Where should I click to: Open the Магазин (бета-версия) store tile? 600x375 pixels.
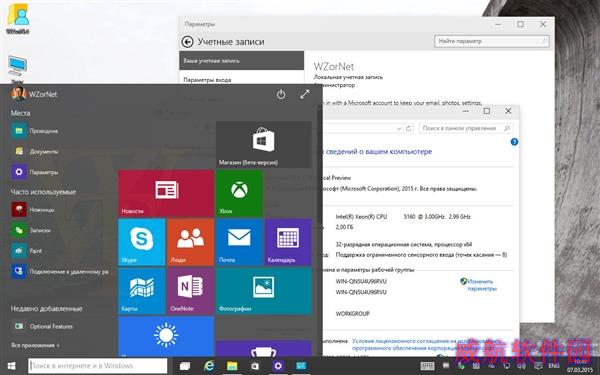(x=264, y=145)
